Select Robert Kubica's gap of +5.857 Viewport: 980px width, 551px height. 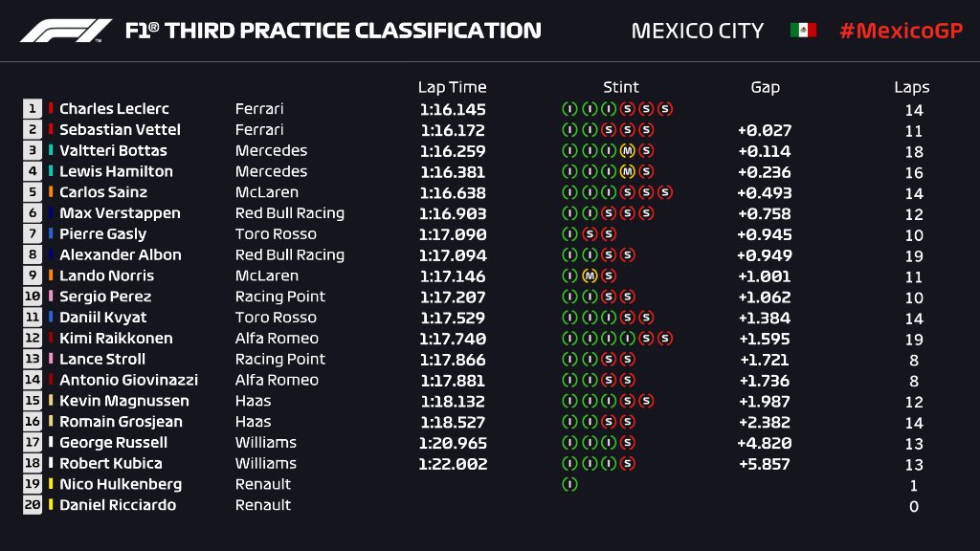[765, 464]
